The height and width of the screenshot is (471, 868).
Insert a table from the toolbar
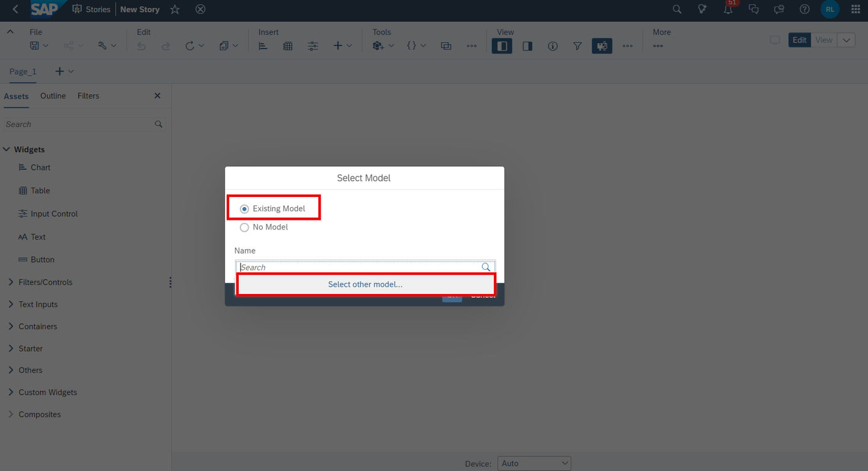pyautogui.click(x=288, y=46)
